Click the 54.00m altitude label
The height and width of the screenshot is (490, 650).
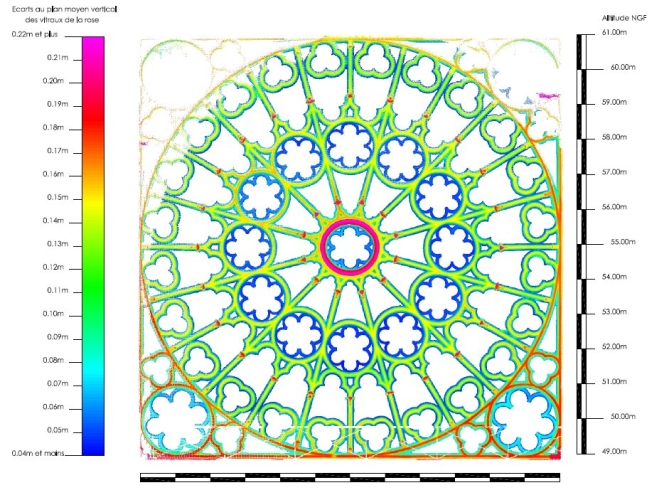click(614, 277)
